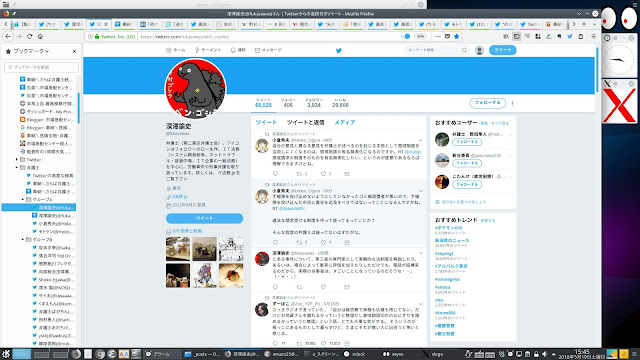640x360 pixels.
Task: Open モーメント in Twitter nav
Action: click(207, 50)
